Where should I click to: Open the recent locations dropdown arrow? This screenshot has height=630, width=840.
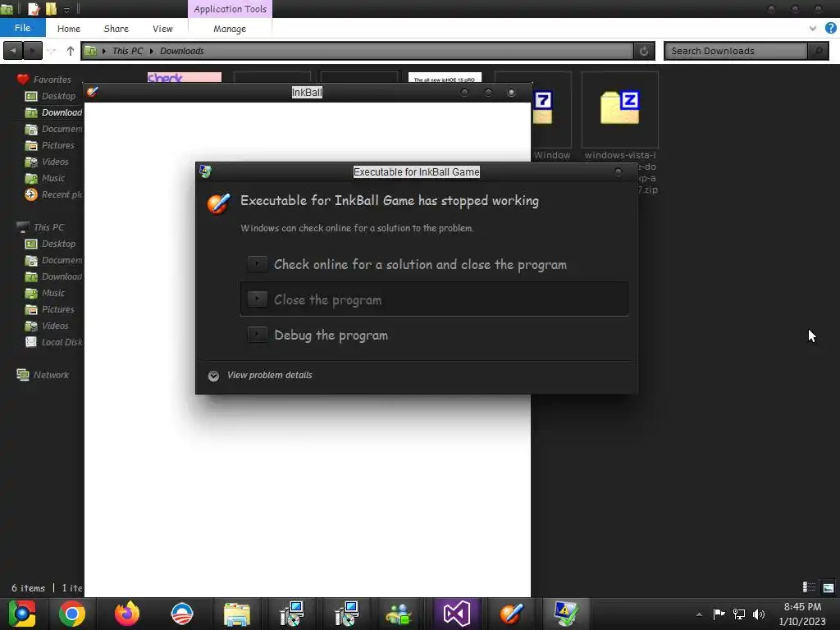pos(52,52)
